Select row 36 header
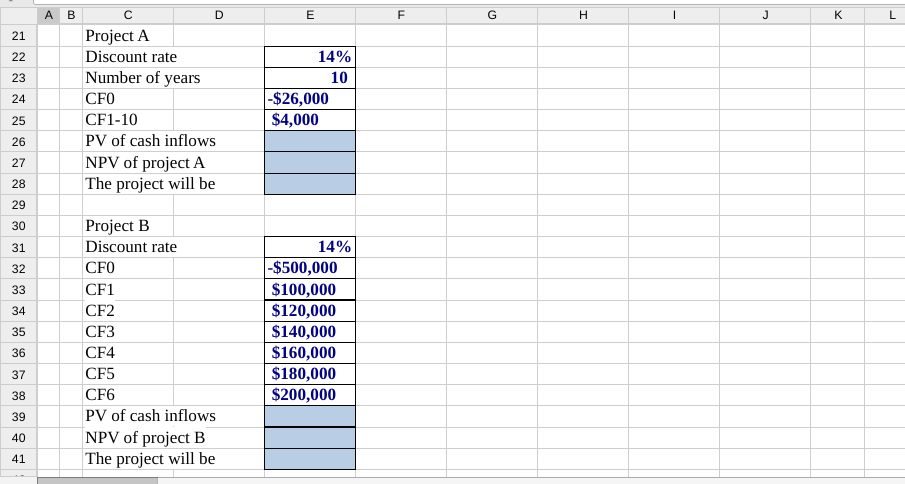The height and width of the screenshot is (484, 905). point(18,353)
